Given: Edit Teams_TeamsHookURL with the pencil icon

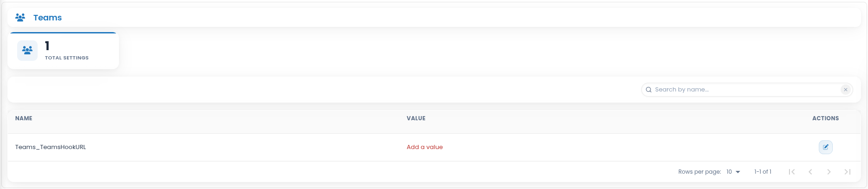Looking at the screenshot, I should (x=826, y=147).
